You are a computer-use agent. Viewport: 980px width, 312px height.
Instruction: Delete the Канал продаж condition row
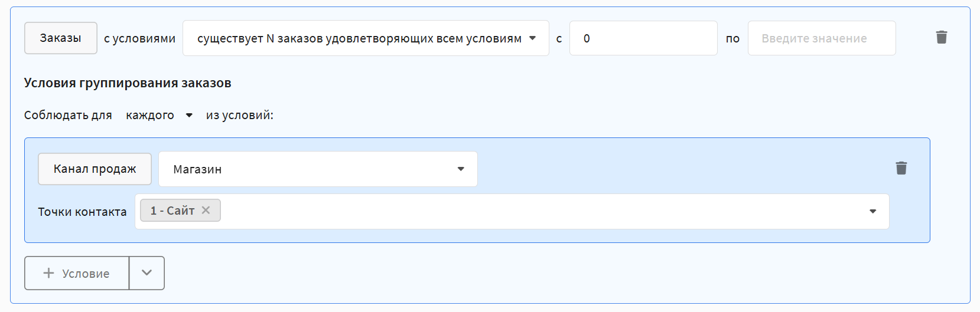click(x=901, y=169)
